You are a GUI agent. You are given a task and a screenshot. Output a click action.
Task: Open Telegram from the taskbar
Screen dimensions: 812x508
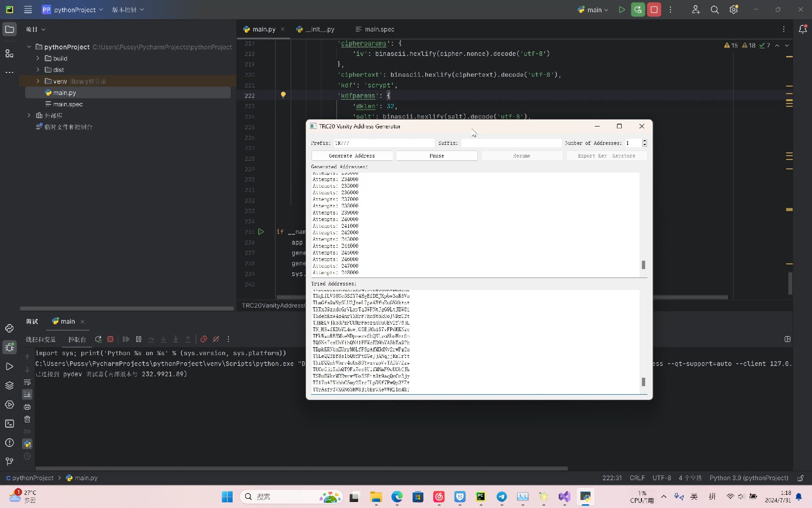tap(502, 497)
